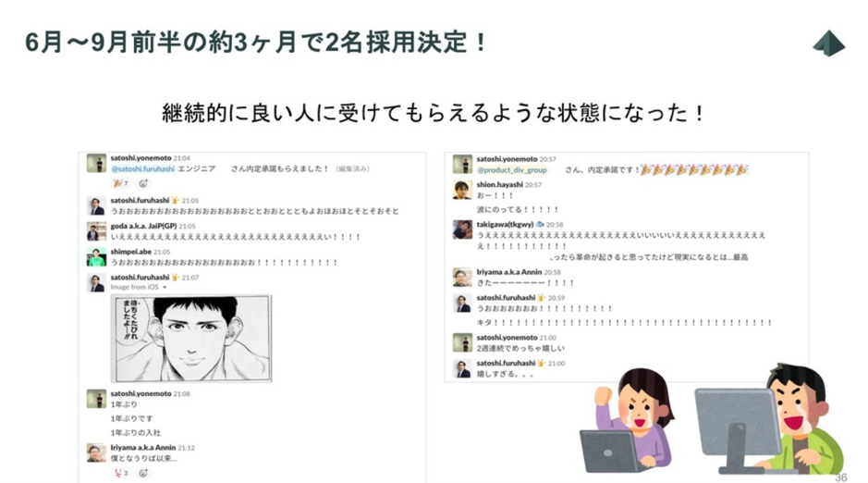Open shimpei.abe's green avatar

tap(96, 257)
